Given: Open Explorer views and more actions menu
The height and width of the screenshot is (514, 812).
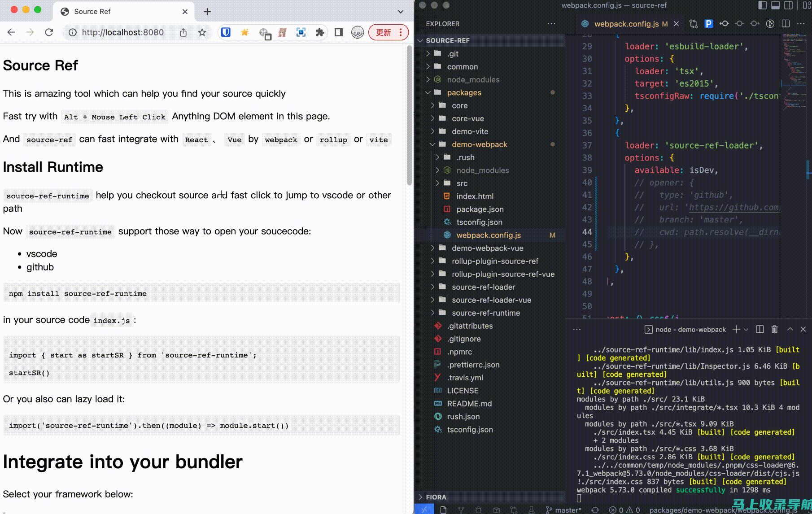Looking at the screenshot, I should pos(551,24).
